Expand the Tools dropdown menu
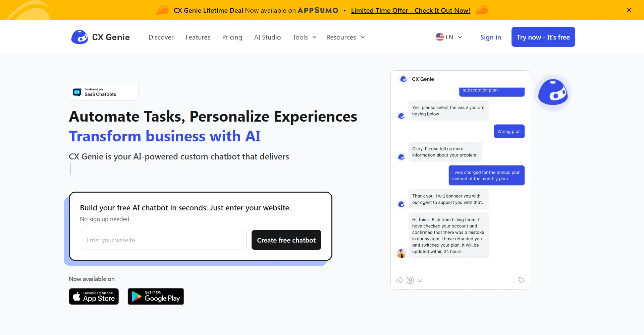644x335 pixels. 304,37
